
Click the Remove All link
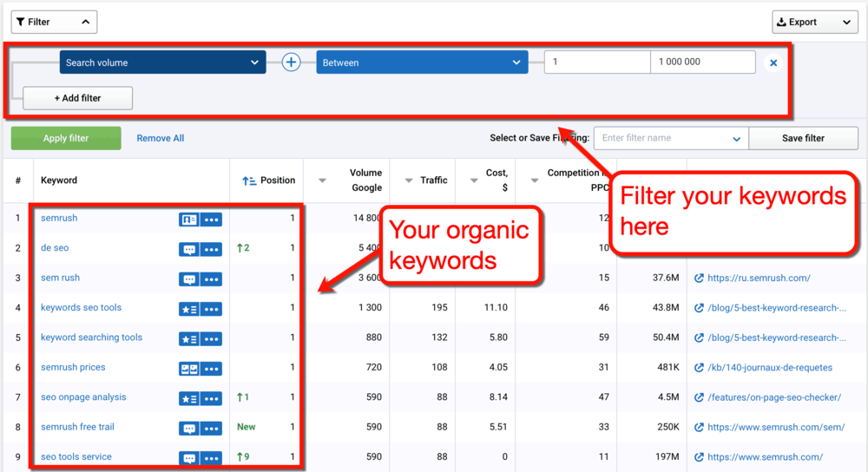point(161,138)
